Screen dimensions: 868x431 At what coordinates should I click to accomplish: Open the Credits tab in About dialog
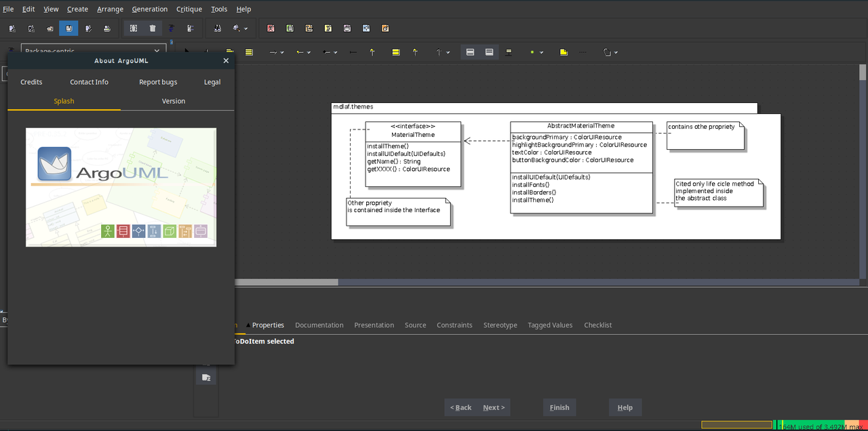(x=31, y=82)
